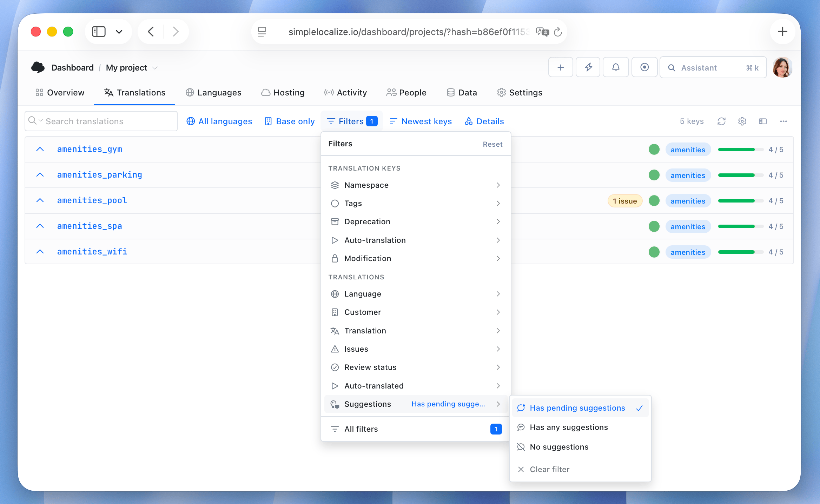Click the browser reload icon
820x504 pixels.
[x=558, y=32]
